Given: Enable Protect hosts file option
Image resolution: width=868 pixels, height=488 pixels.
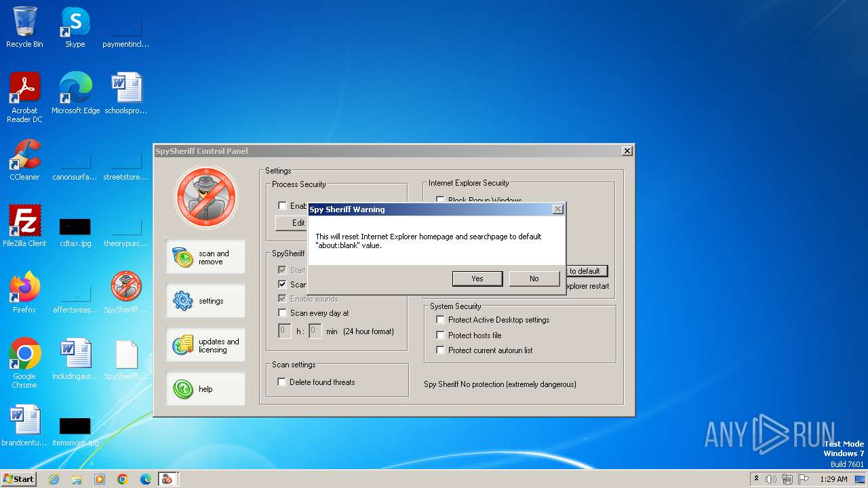Looking at the screenshot, I should click(x=441, y=335).
